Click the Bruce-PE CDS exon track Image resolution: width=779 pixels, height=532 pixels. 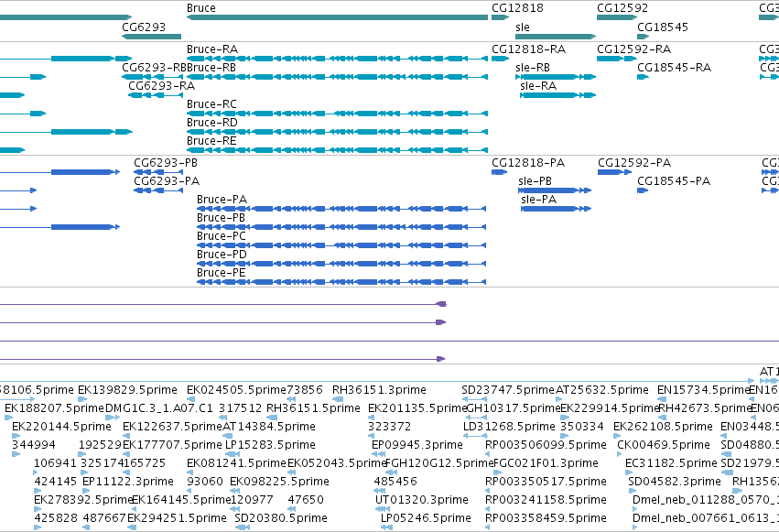click(x=341, y=282)
